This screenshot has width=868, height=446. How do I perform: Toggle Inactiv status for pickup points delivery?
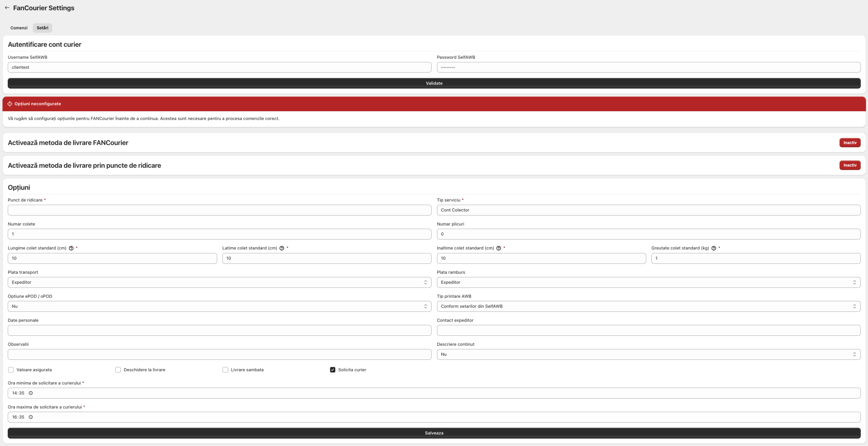850,165
